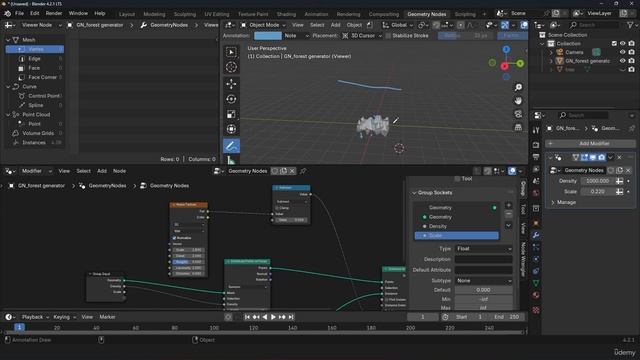The width and height of the screenshot is (640, 360).
Task: Open the Playback popover in timeline
Action: click(35, 317)
